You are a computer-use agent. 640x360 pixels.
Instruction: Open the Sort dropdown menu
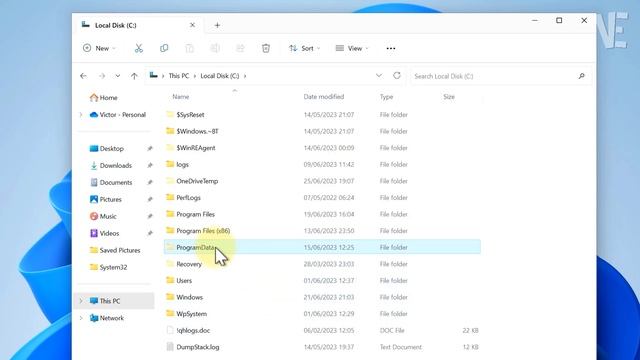(x=304, y=48)
